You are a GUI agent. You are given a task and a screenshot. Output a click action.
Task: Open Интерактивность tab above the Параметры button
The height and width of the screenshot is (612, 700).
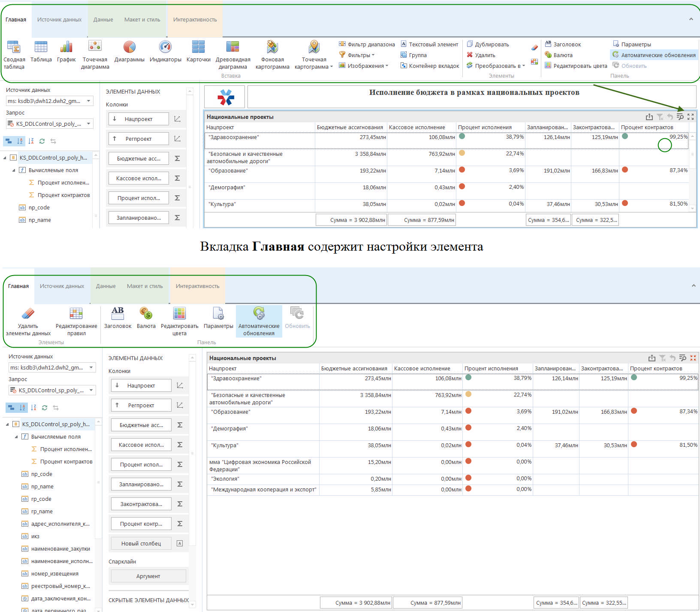click(197, 286)
